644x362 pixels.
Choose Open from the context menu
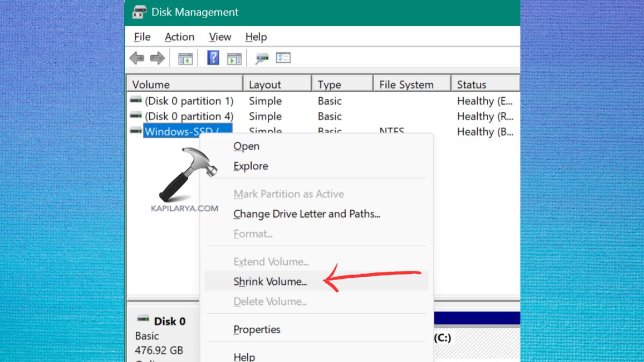click(x=246, y=146)
